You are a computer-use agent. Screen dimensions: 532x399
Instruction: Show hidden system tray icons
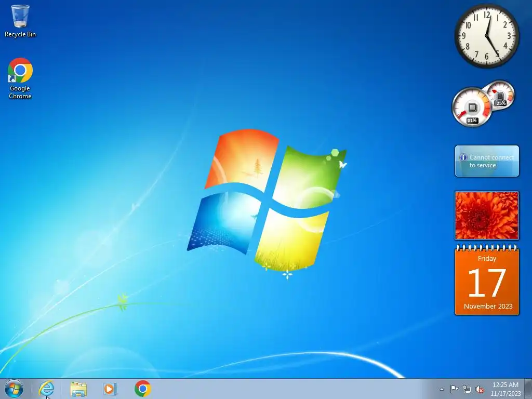click(442, 389)
